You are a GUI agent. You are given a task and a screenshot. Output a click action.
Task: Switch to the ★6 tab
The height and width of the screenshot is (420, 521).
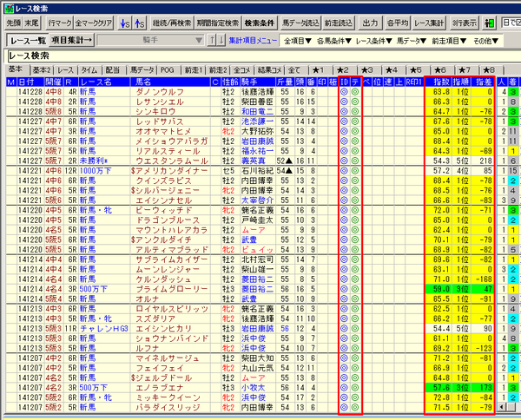coord(440,70)
